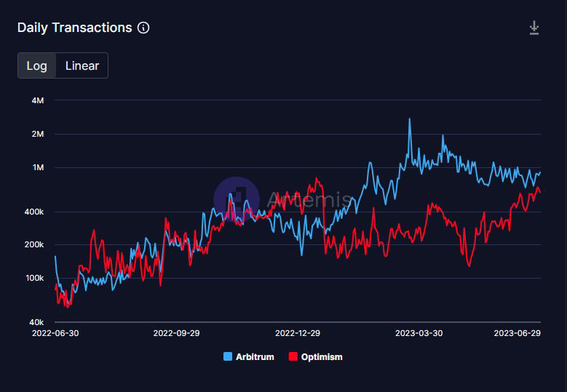Click the Daily Transactions title
The height and width of the screenshot is (392, 567).
[x=75, y=28]
